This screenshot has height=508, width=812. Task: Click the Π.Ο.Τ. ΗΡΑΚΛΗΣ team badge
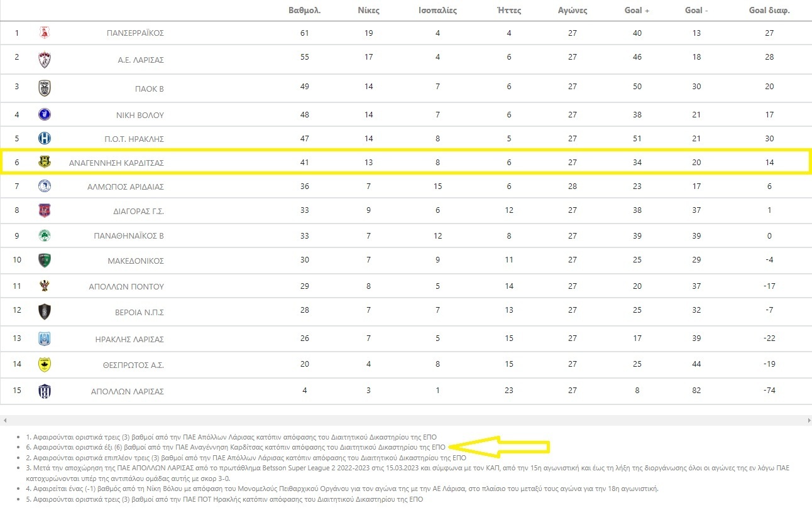(x=45, y=138)
